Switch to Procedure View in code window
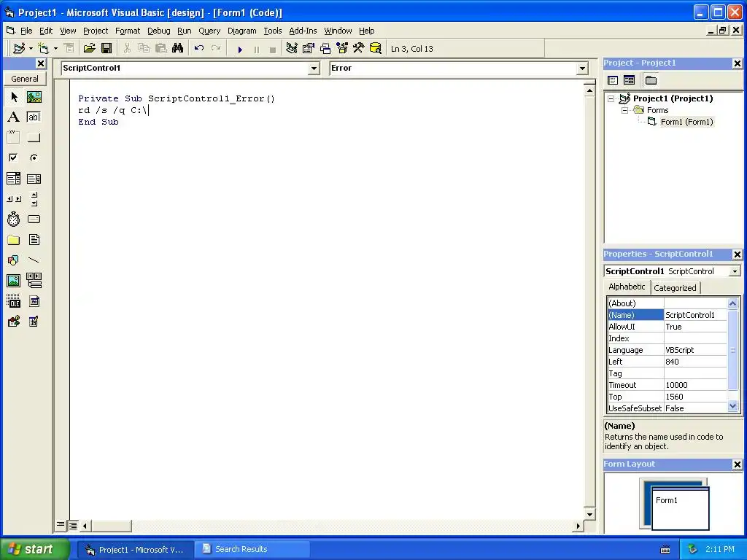This screenshot has height=560, width=747. (x=61, y=525)
